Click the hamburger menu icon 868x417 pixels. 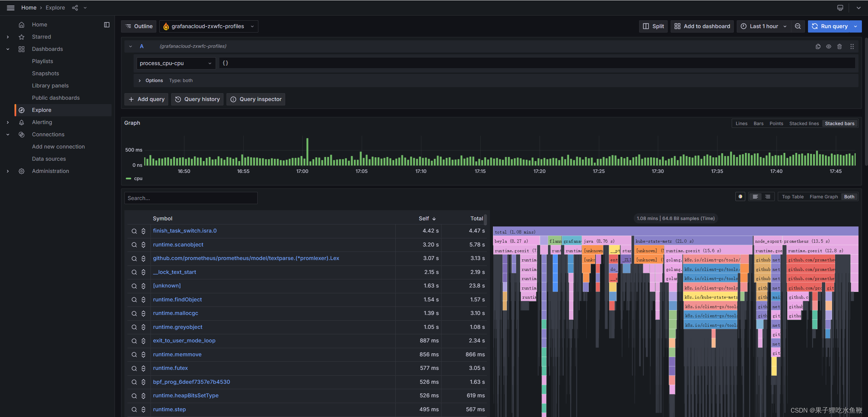[11, 7]
